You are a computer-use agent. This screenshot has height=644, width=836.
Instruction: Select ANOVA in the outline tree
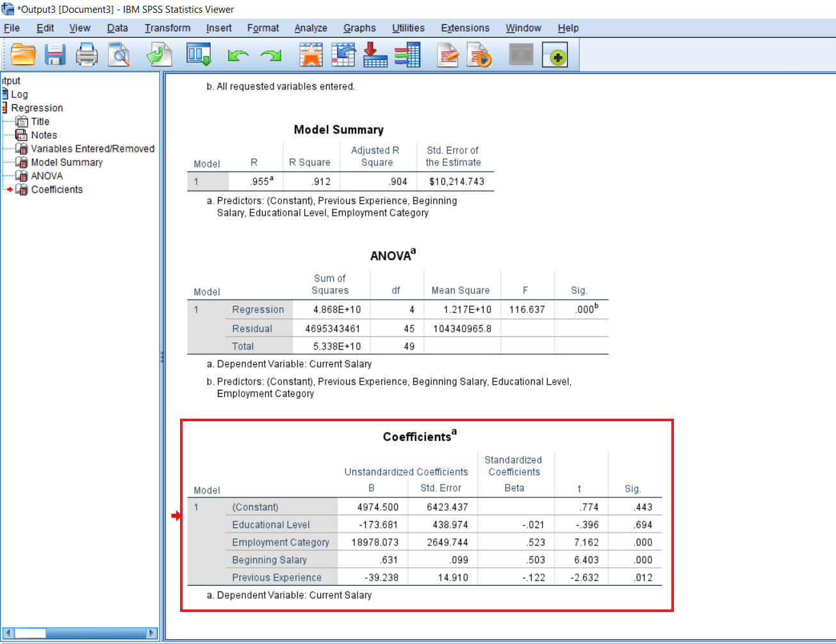pyautogui.click(x=47, y=176)
